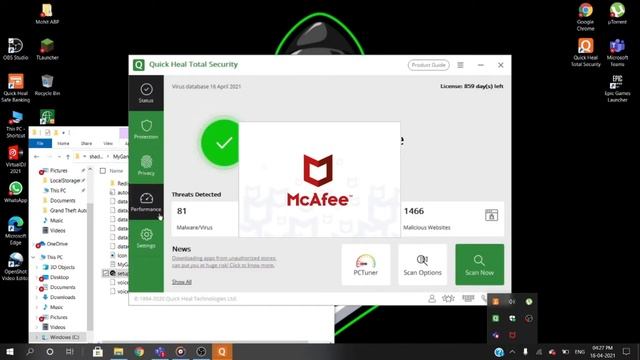Expand the OneDrive tree node
This screenshot has height=360, width=640.
pos(33,244)
